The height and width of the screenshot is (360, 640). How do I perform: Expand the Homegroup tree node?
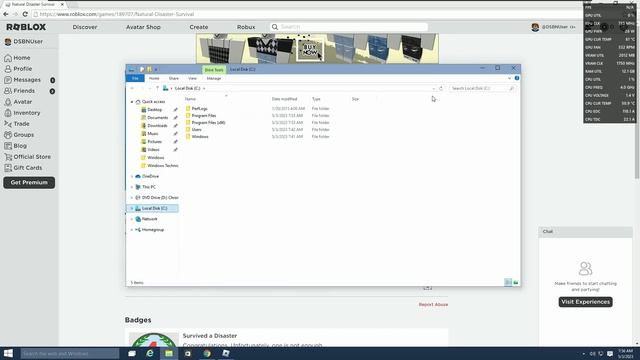coord(132,230)
